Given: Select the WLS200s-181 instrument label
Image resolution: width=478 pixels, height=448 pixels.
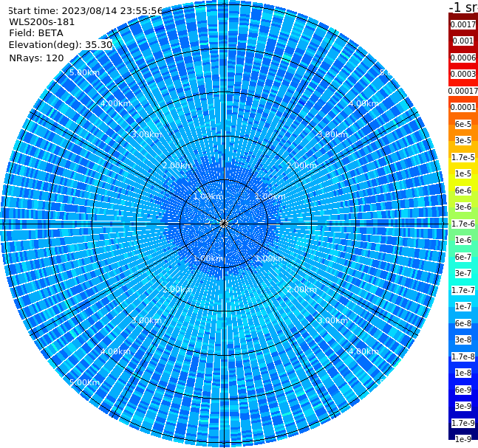Looking at the screenshot, I should [42, 22].
